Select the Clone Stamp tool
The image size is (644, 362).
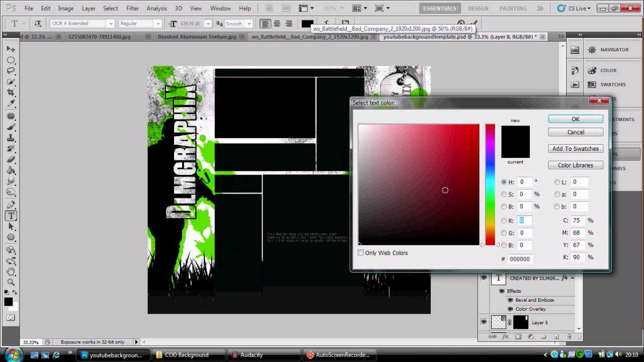coord(11,138)
